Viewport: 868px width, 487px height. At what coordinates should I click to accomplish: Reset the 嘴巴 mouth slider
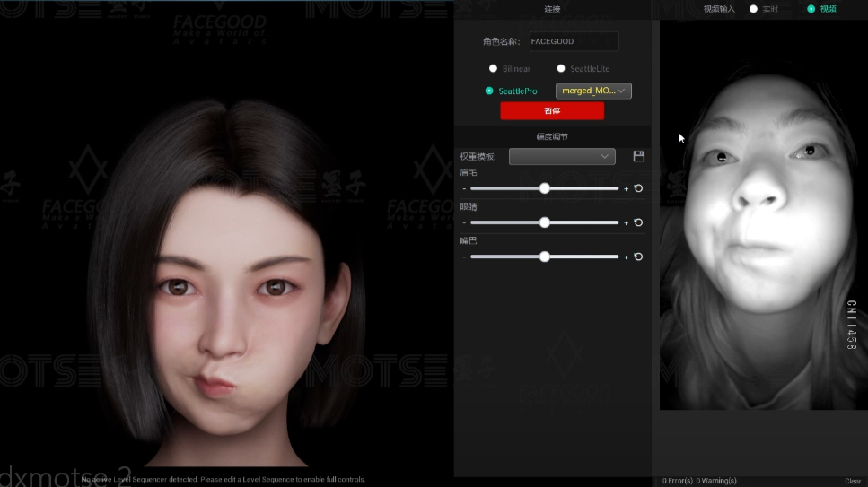[638, 257]
